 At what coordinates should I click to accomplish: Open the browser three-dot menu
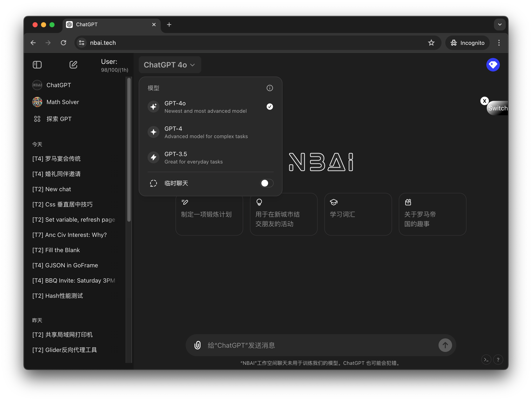(x=499, y=43)
